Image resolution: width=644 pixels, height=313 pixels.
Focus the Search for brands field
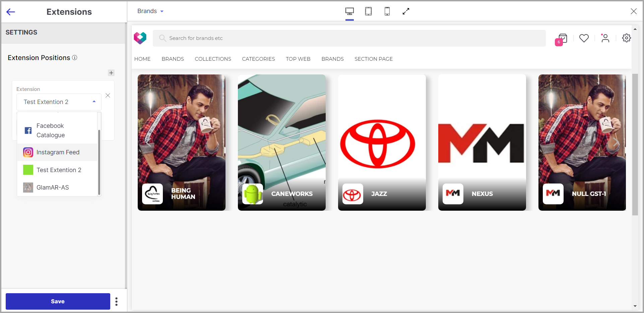(x=349, y=38)
